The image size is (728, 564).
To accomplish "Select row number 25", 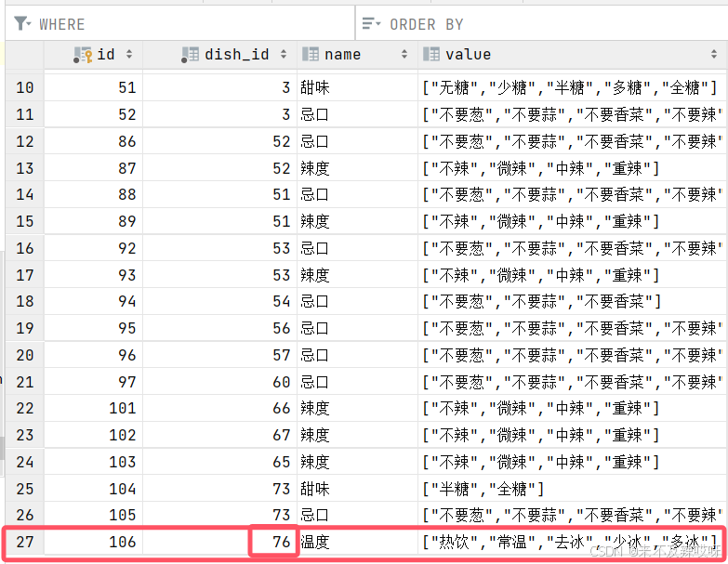I will (25, 489).
